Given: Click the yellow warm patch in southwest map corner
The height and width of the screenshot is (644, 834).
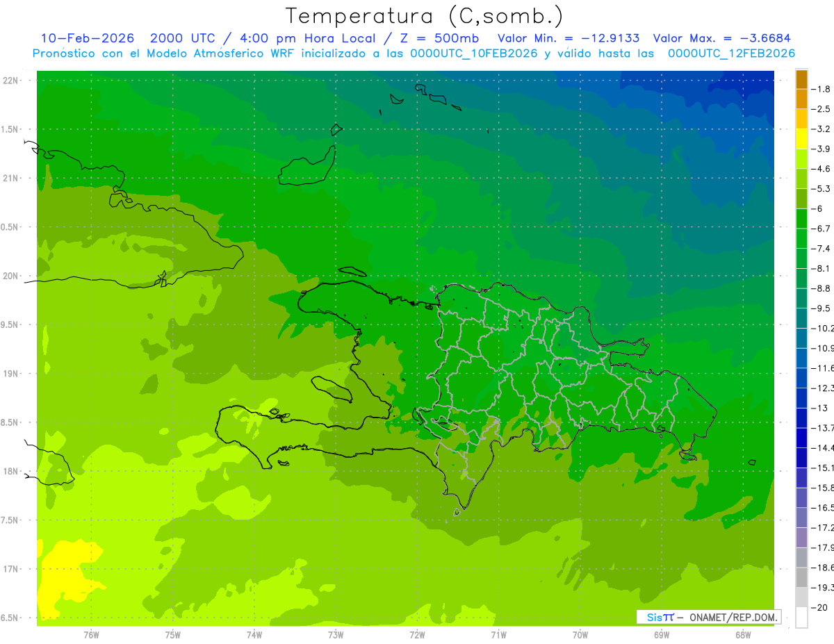Looking at the screenshot, I should [x=66, y=577].
